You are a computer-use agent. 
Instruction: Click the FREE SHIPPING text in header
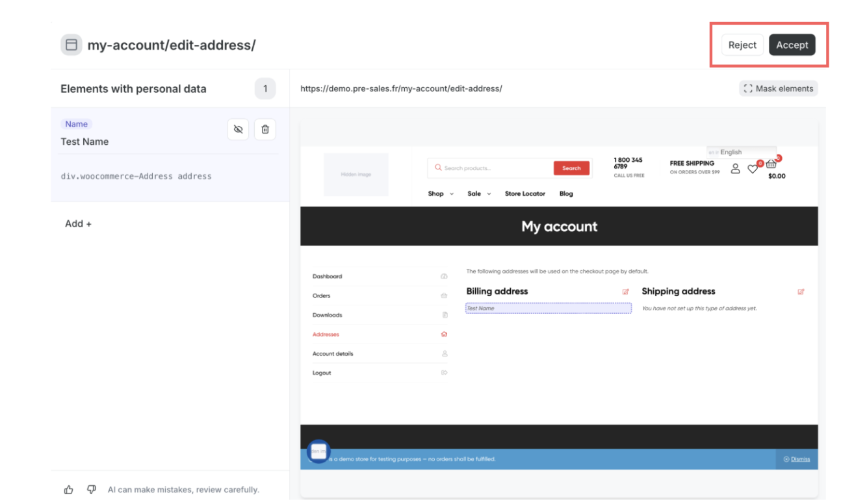692,164
